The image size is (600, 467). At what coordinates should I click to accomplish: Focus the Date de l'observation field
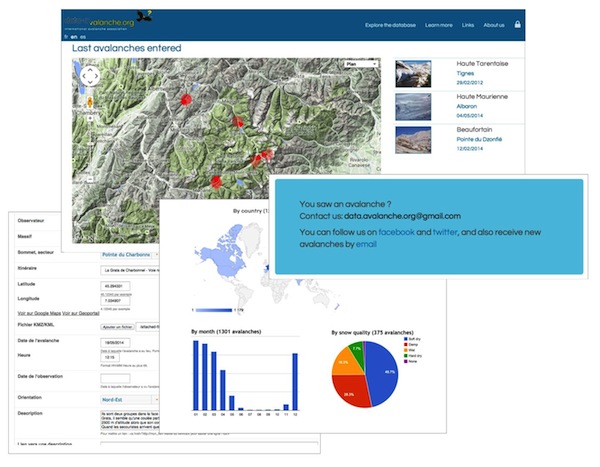[115, 379]
